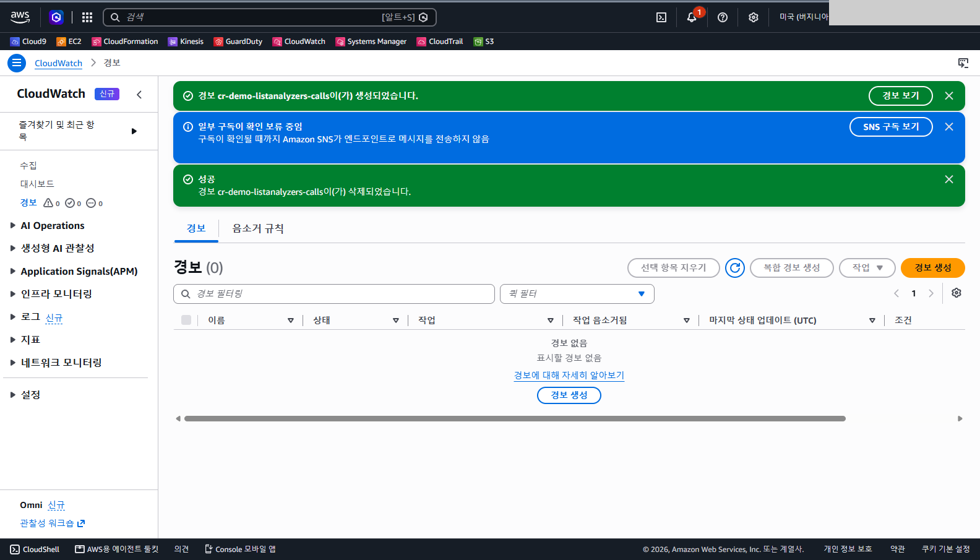Open the Kinesis shortcut
Image resolution: width=980 pixels, height=560 pixels.
186,41
